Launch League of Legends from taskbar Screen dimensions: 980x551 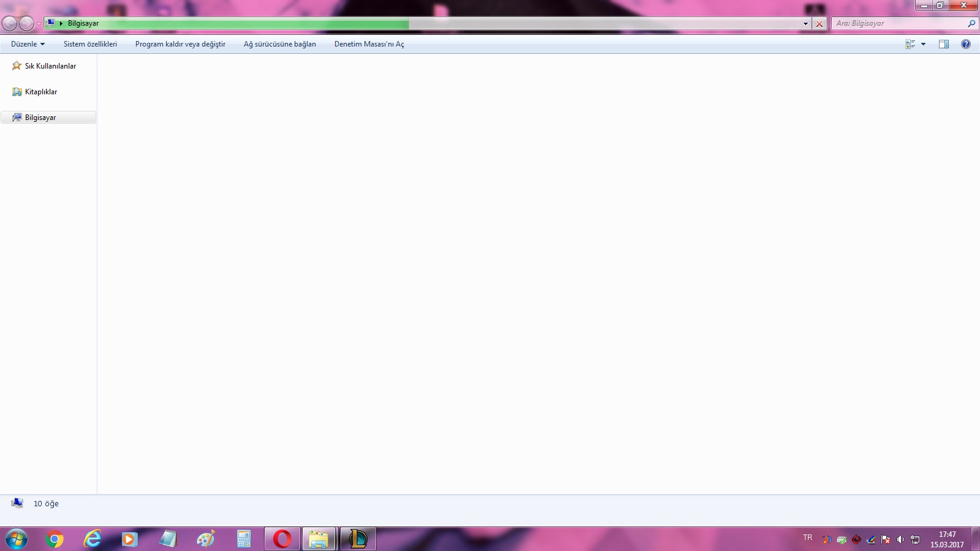358,539
